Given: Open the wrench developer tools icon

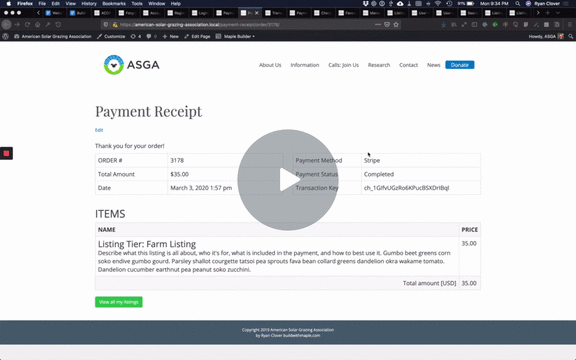Looking at the screenshot, I should coord(48,25).
